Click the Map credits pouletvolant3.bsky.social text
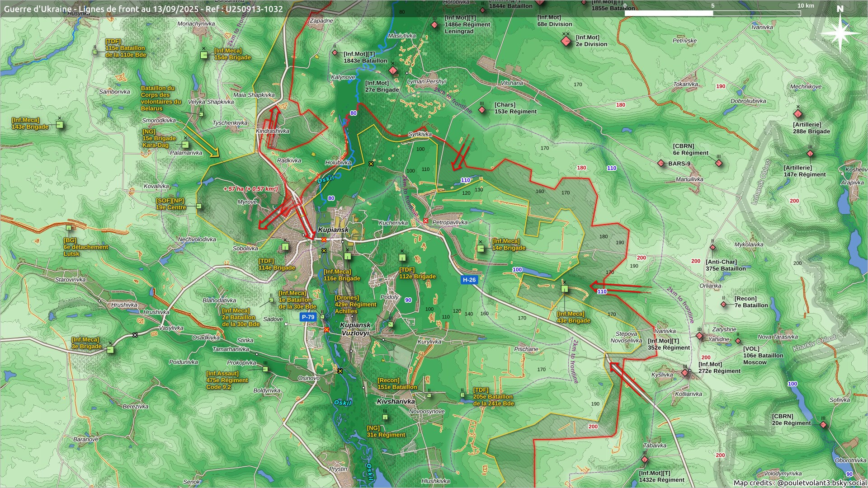Viewport: 868px width, 488px height. (x=800, y=483)
